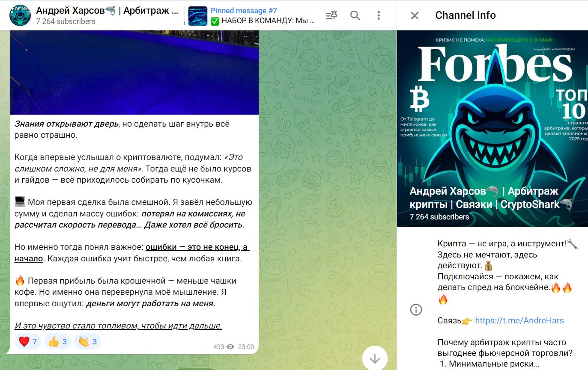Jump to latest with down arrow button

pos(375,358)
